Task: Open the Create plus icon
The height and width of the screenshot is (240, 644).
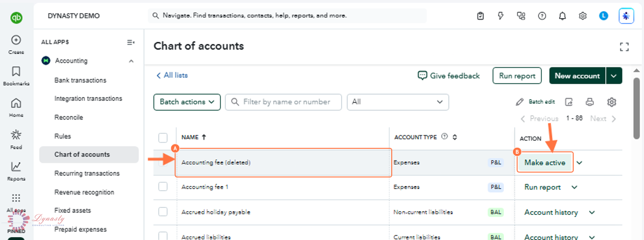Action: pos(16,40)
